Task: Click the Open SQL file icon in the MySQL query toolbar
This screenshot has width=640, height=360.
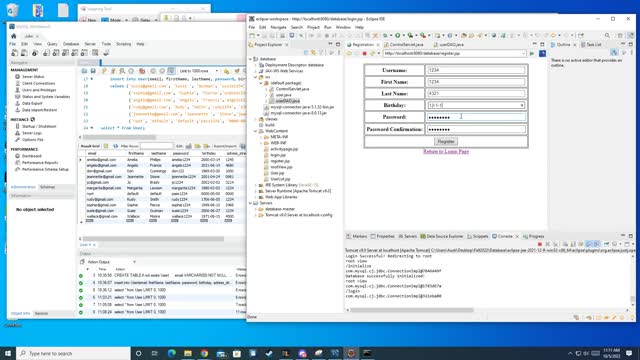Action: (84, 71)
